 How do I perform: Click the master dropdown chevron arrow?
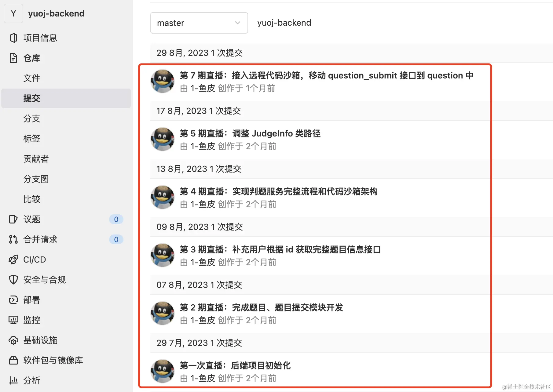coord(238,23)
